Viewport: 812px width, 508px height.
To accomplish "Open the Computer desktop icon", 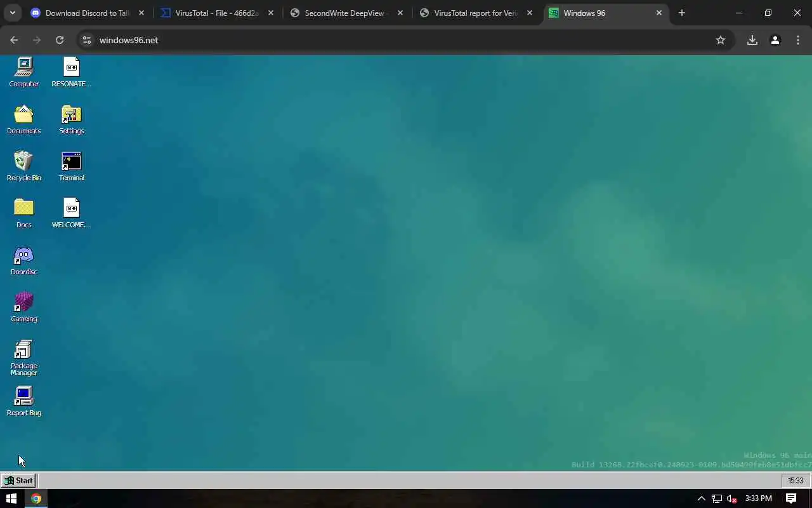I will point(24,72).
